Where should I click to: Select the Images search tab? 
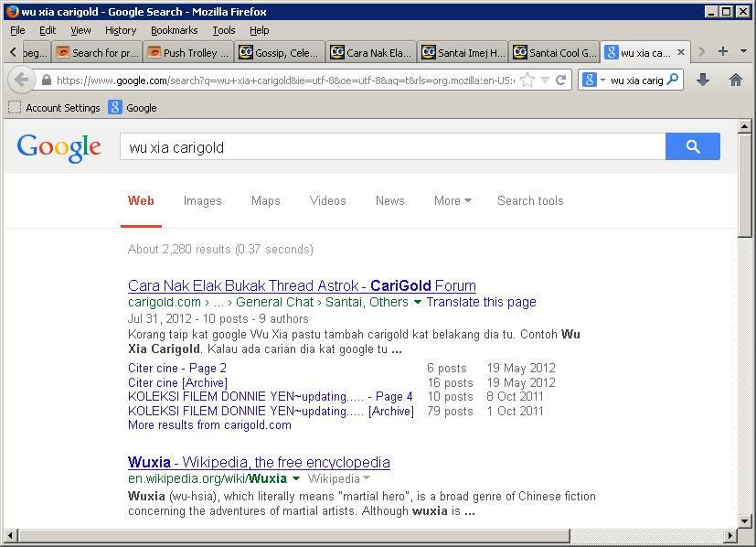[203, 200]
